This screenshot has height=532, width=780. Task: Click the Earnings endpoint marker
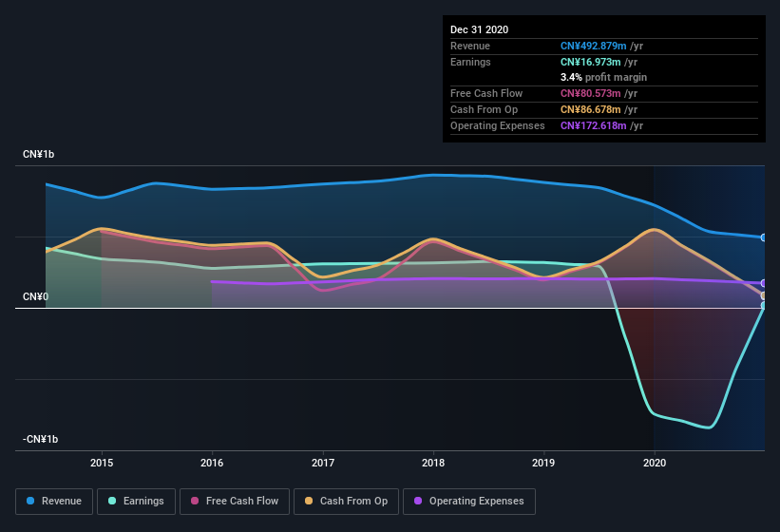pyautogui.click(x=764, y=306)
